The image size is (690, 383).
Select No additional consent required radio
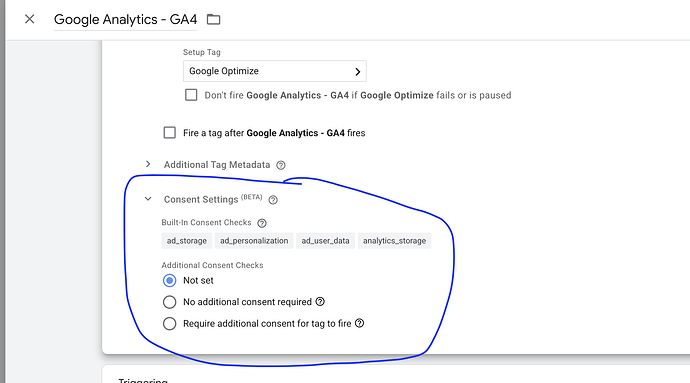(x=169, y=302)
